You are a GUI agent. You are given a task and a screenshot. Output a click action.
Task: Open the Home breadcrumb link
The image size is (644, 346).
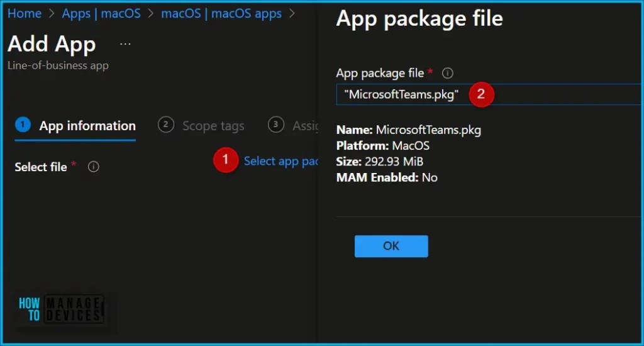point(25,14)
